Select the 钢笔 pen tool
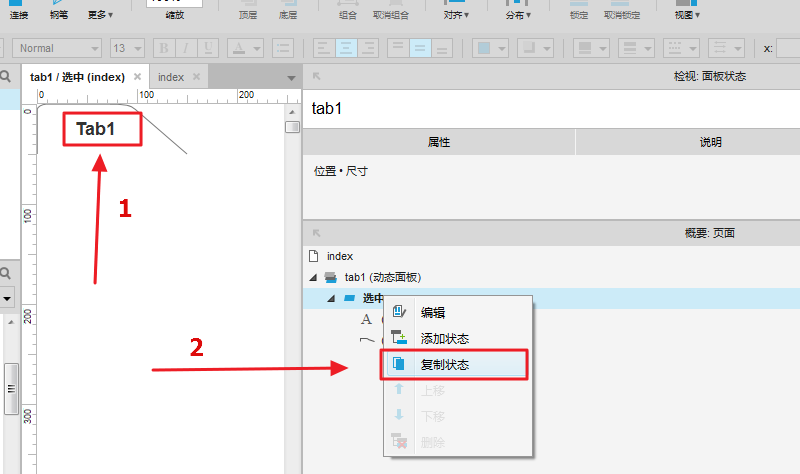The height and width of the screenshot is (474, 800). coord(59,12)
